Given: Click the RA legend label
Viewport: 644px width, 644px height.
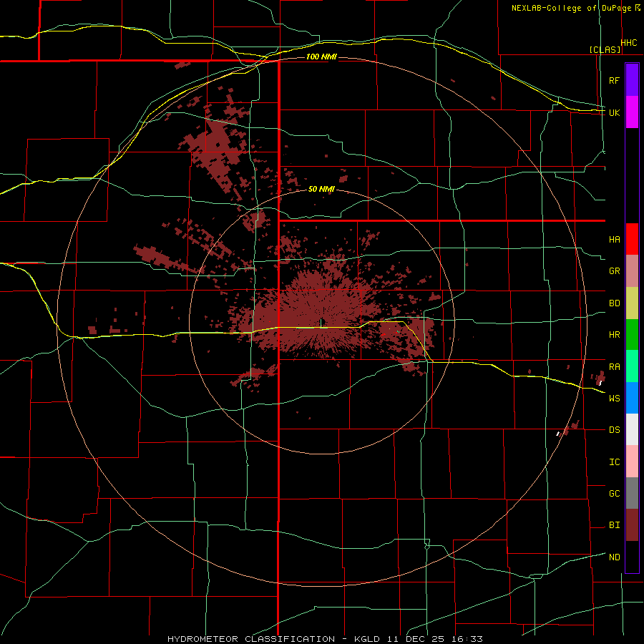Looking at the screenshot, I should [x=614, y=367].
